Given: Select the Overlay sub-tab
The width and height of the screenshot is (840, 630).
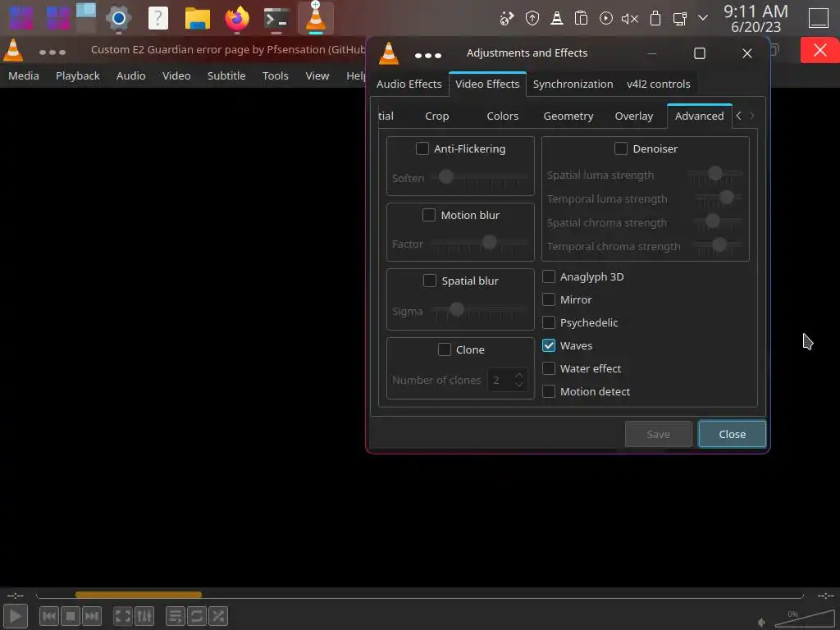Looking at the screenshot, I should coord(634,116).
